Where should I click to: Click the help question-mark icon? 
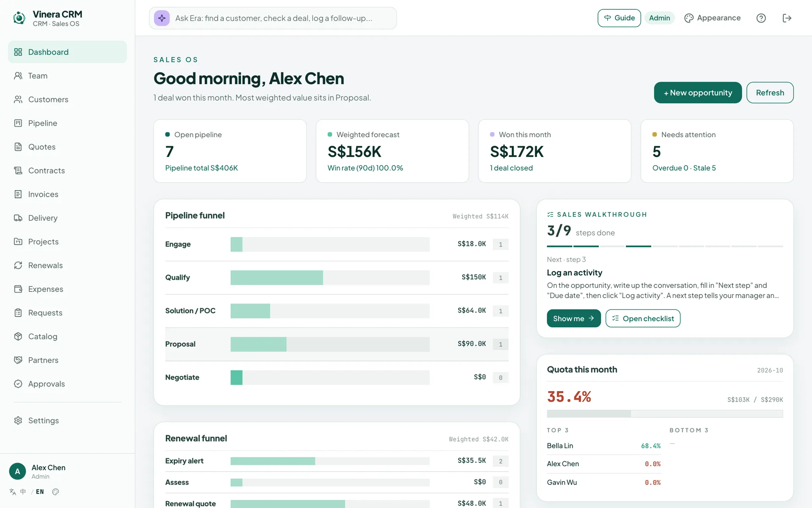point(761,18)
